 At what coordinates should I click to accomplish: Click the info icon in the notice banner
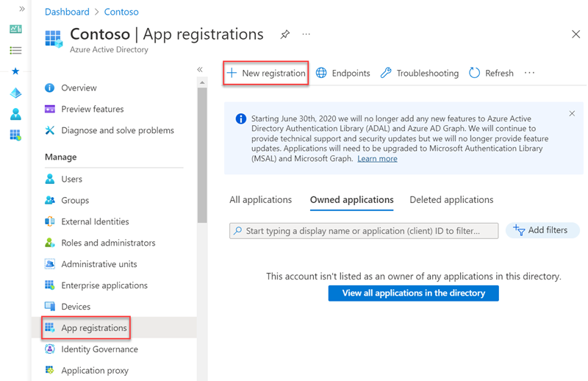pyautogui.click(x=241, y=119)
